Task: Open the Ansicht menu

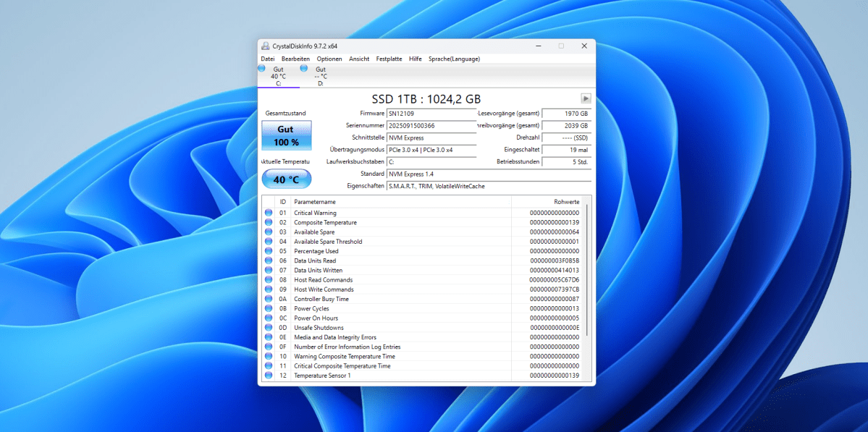Action: click(360, 59)
